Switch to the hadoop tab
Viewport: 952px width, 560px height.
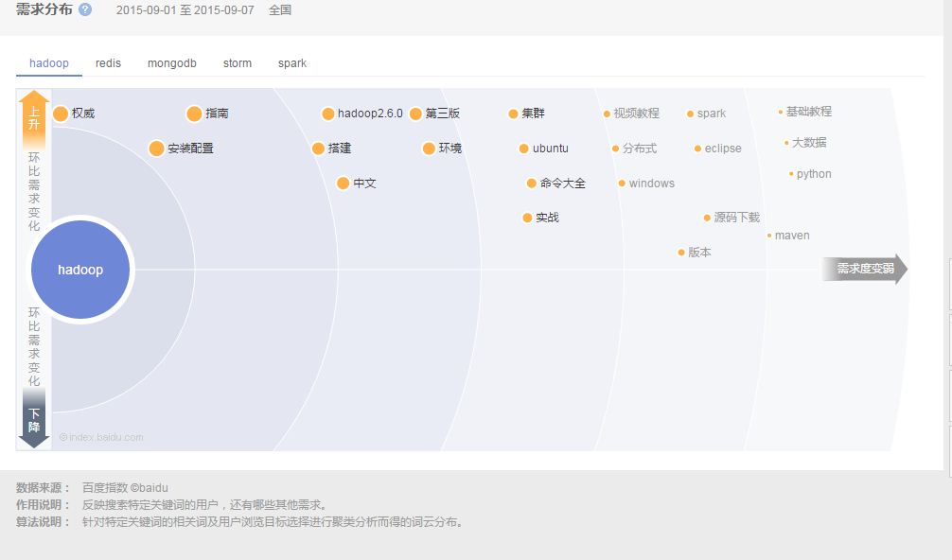pyautogui.click(x=49, y=63)
